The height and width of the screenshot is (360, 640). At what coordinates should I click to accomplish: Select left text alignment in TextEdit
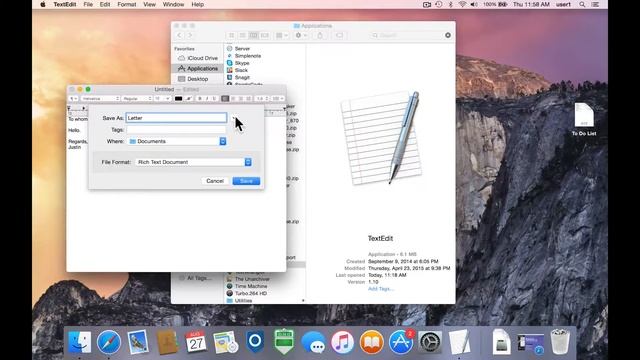225,99
